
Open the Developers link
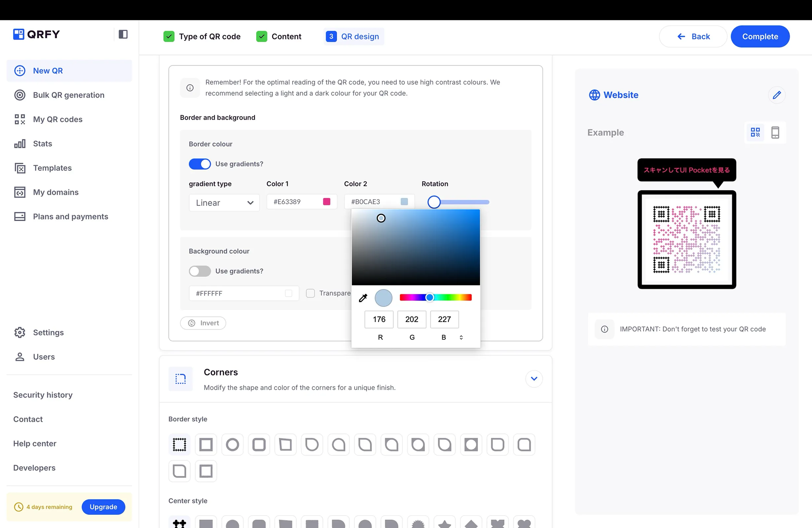click(x=34, y=468)
